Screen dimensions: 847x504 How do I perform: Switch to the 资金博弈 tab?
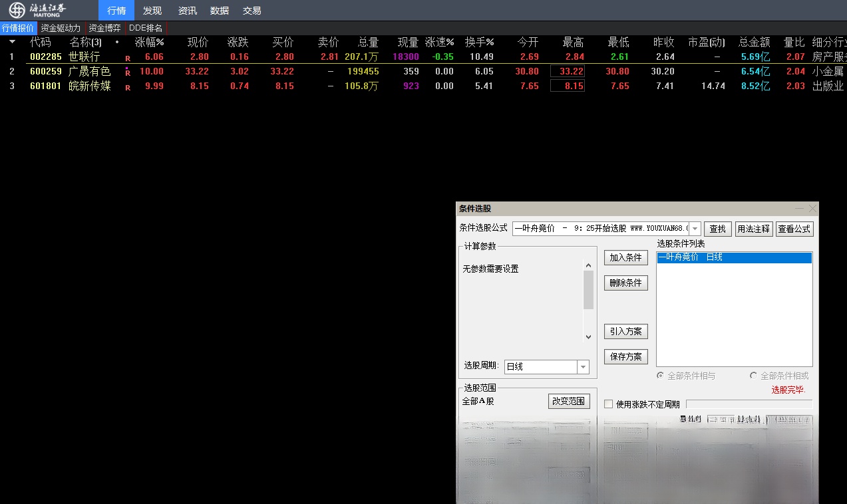[x=104, y=28]
